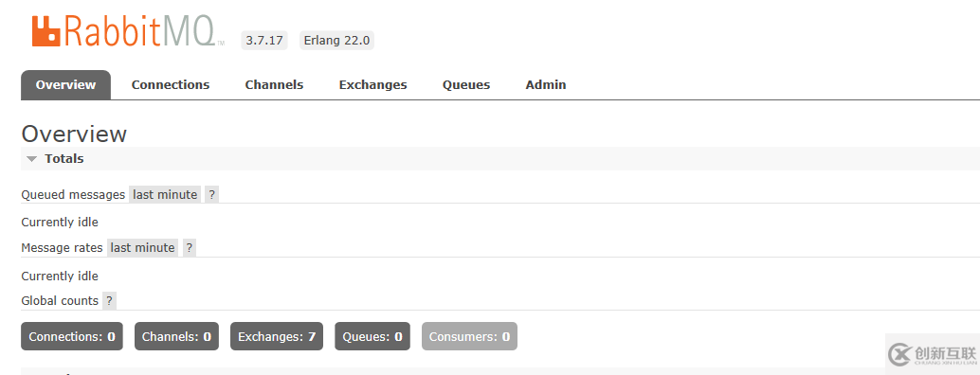Open help for Queued messages
The width and height of the screenshot is (980, 375).
coord(212,195)
